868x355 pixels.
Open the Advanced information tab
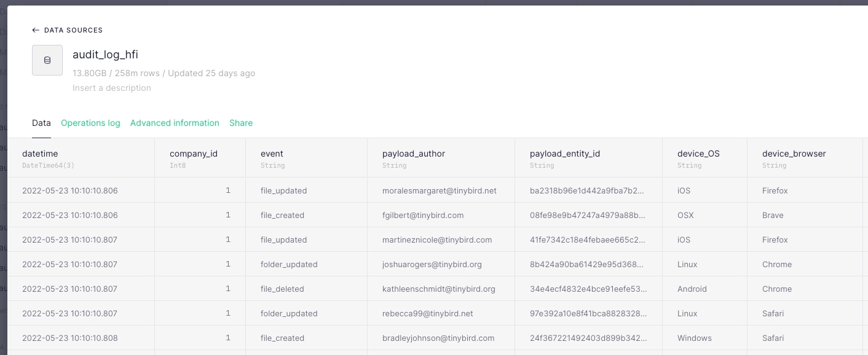[175, 123]
